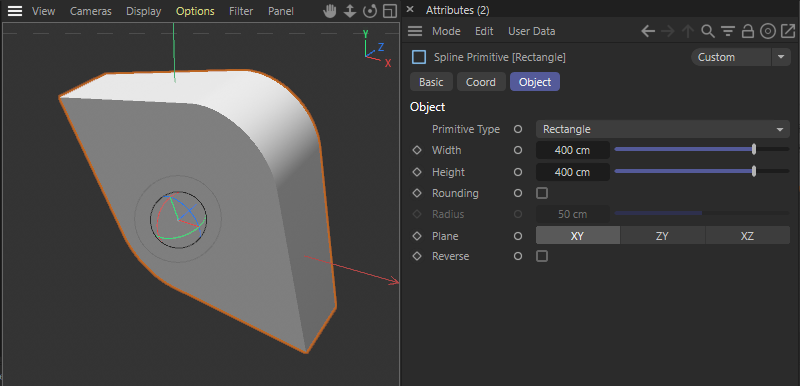Screen dimensions: 800x386
Task: Click the viewport move camera hand icon
Action: (330, 11)
